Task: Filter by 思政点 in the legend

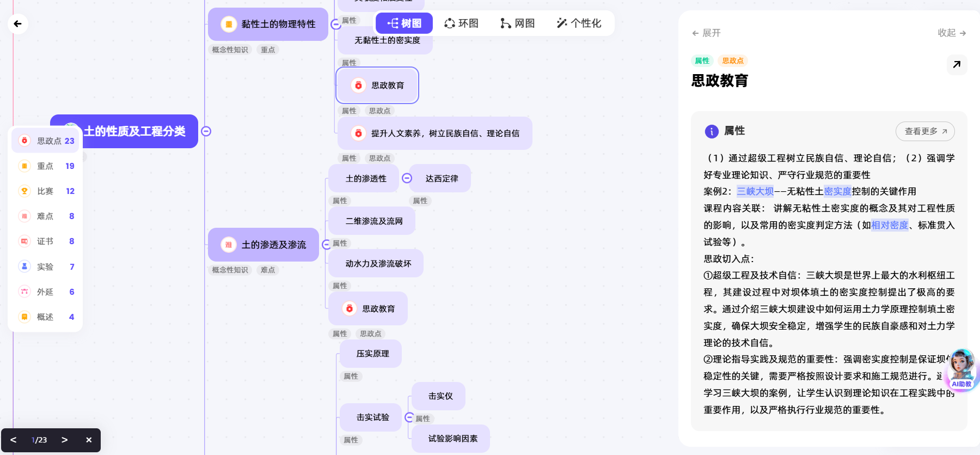Action: point(47,141)
